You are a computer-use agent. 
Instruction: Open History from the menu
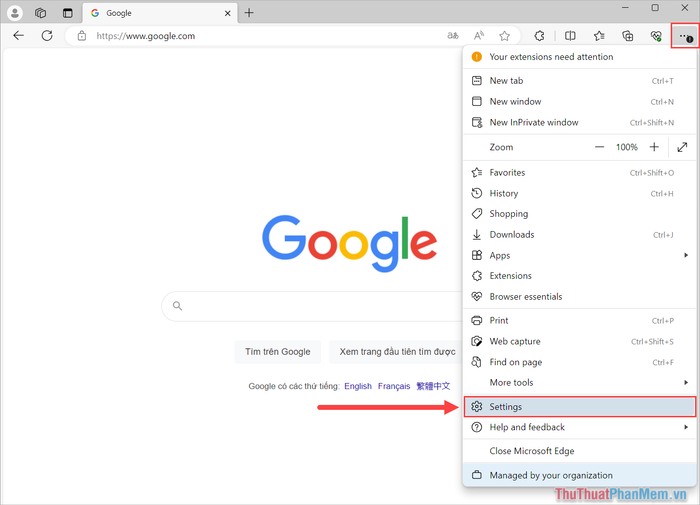(579, 193)
